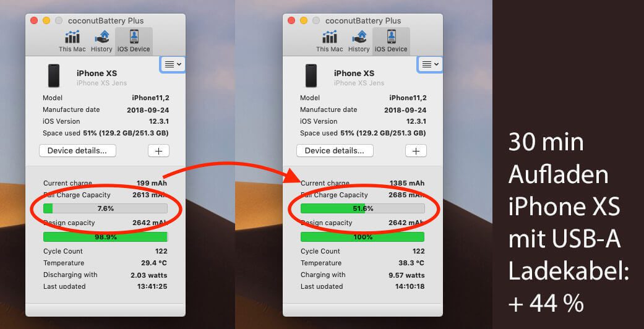Click iPhone XS device icon in the charging window
The height and width of the screenshot is (329, 644).
[311, 76]
